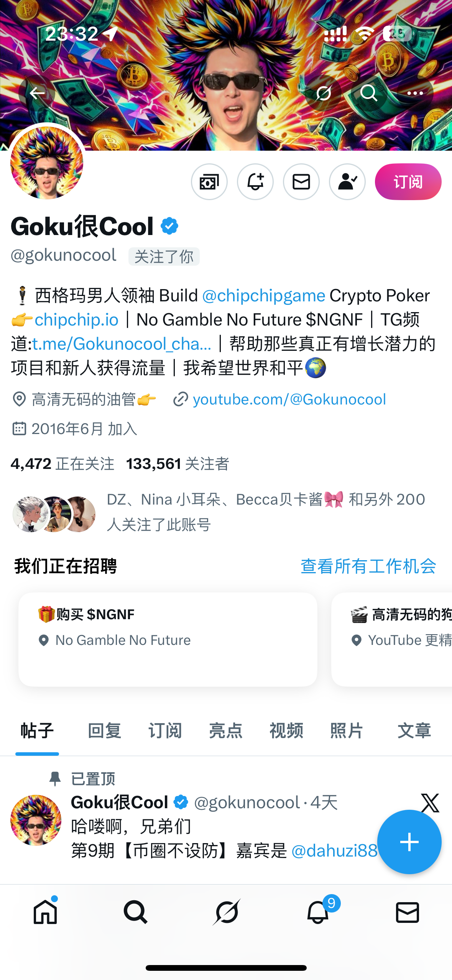The height and width of the screenshot is (980, 452).
Task: Open the 购买 $NGNF job card
Action: [x=168, y=639]
